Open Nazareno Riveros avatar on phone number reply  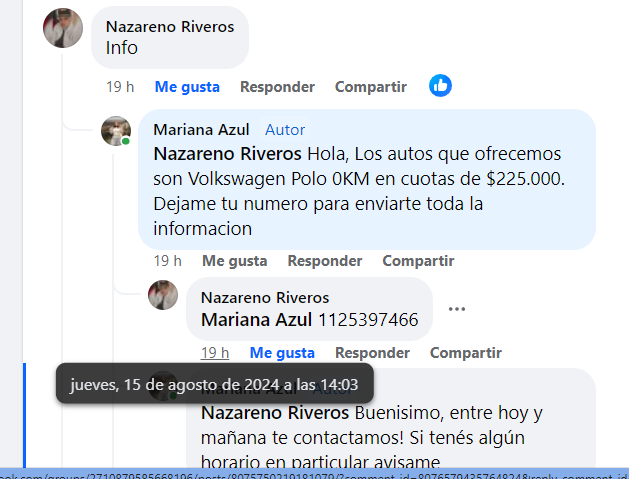pos(163,295)
